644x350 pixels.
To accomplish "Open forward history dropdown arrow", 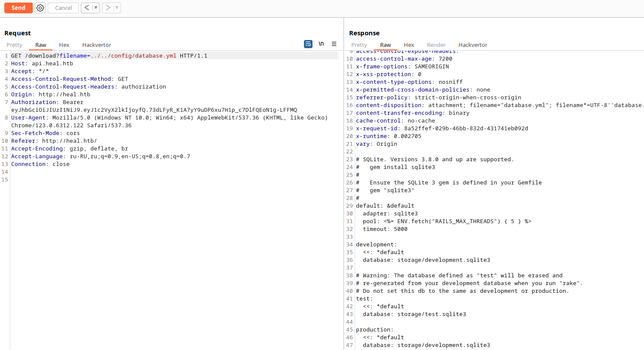I will (x=117, y=8).
